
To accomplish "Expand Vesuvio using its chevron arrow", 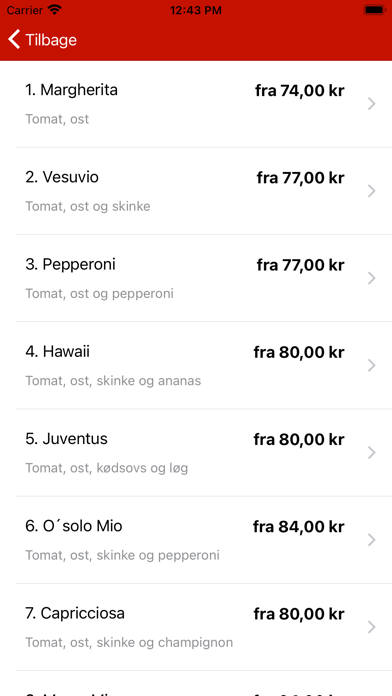I will tap(372, 191).
